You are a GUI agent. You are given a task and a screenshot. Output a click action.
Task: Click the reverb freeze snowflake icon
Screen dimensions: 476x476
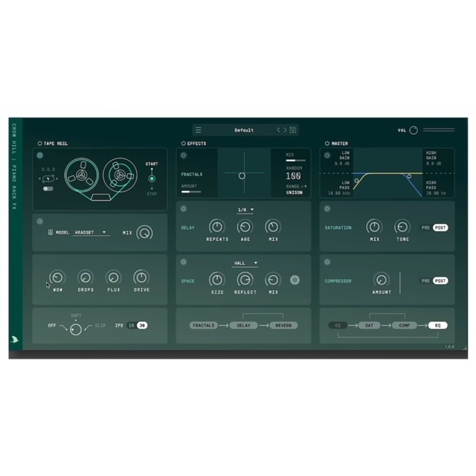(x=295, y=280)
